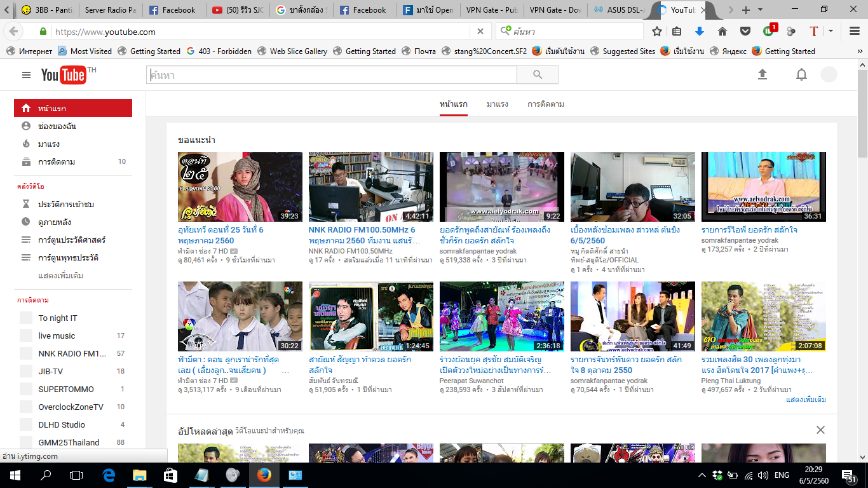Open ประวัติการเข้าชม watch history in sidebar
This screenshot has height=488, width=868.
coord(66,205)
